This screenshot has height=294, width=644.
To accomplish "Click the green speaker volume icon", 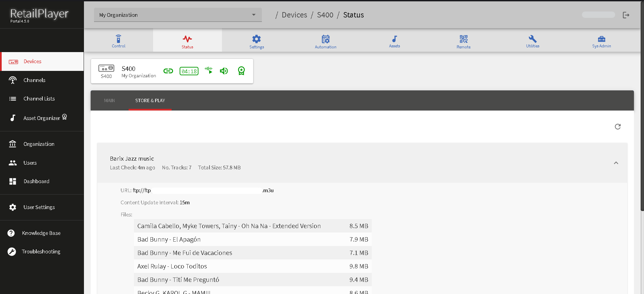I will point(224,71).
